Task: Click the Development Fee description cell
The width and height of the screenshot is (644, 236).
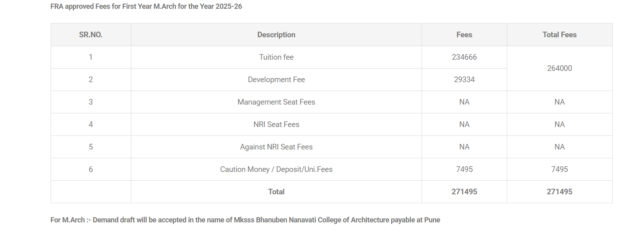Action: pos(276,80)
